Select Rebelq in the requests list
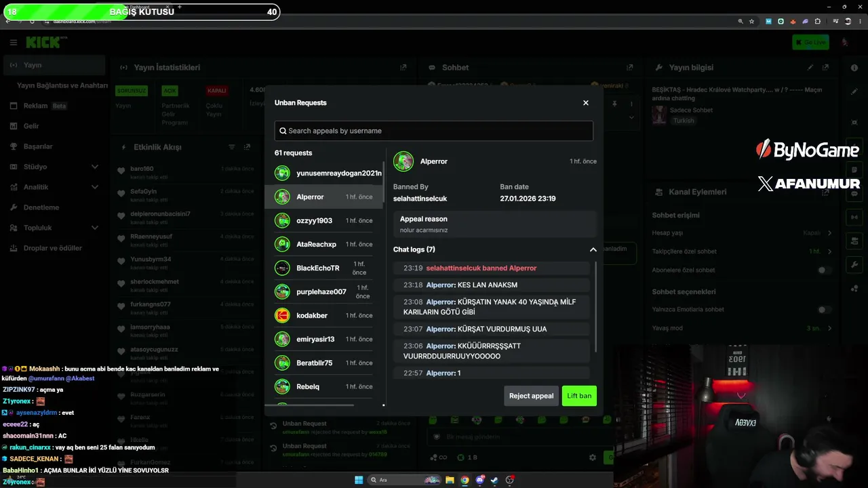868x488 pixels. [323, 386]
